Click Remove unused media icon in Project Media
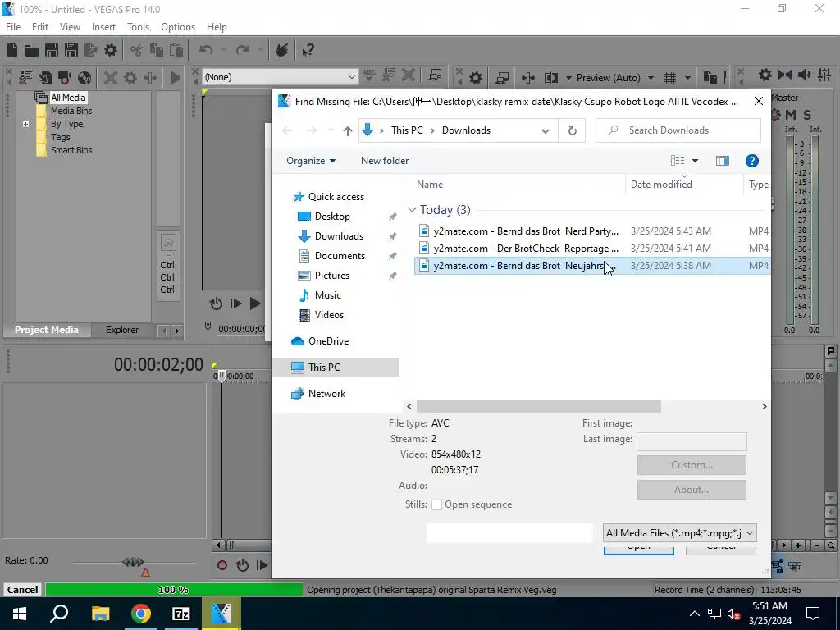The height and width of the screenshot is (630, 840). (x=25, y=78)
